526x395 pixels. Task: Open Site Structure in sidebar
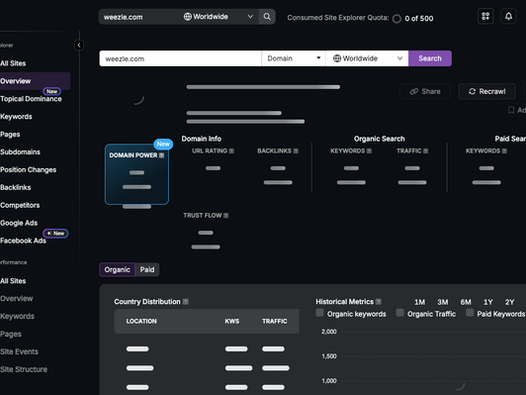(x=23, y=369)
